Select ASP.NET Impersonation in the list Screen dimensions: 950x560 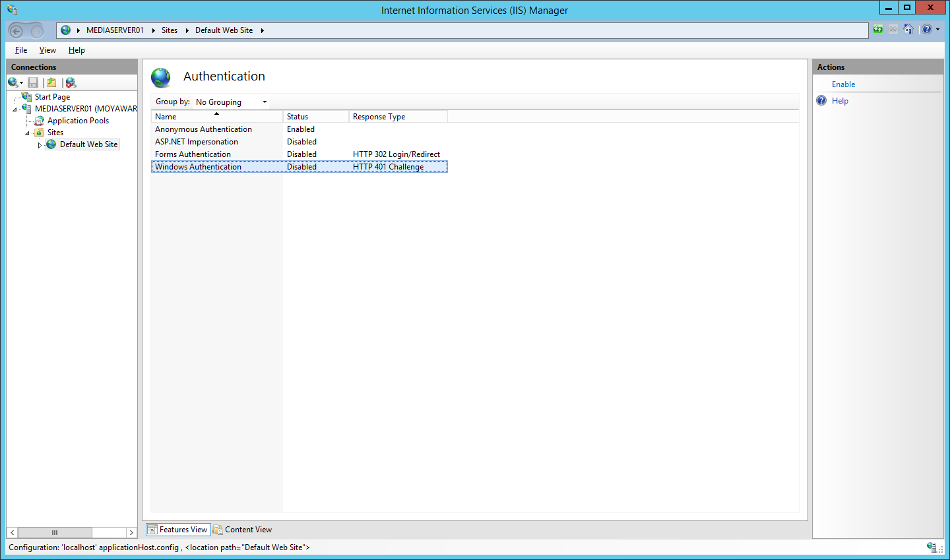point(196,141)
